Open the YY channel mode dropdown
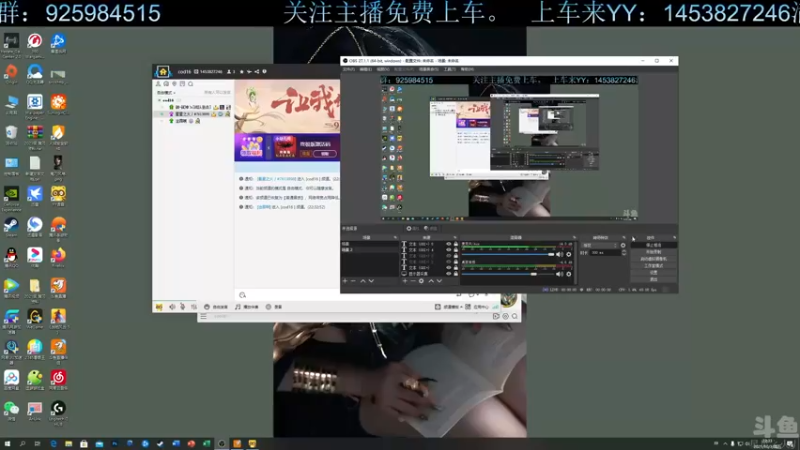The image size is (800, 450). coord(166,93)
